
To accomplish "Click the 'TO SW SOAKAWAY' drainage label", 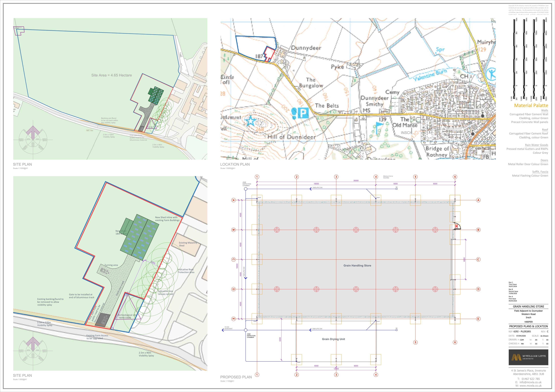I will click(x=228, y=328).
